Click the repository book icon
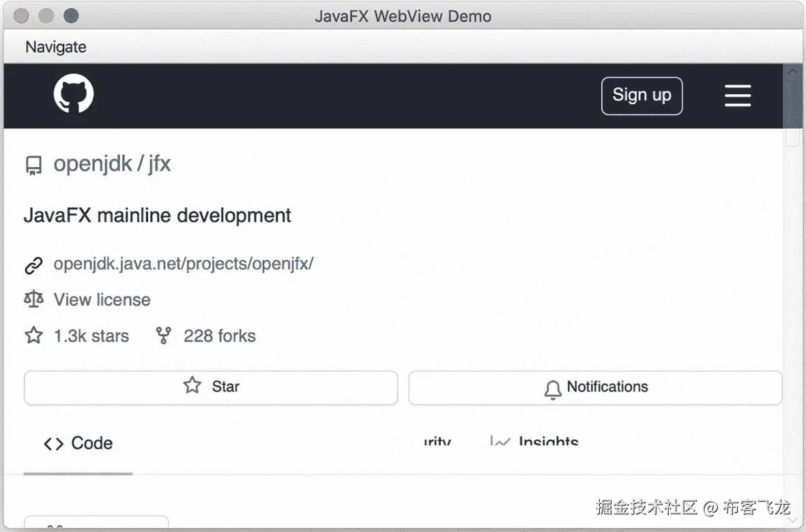806x532 pixels. [x=34, y=165]
